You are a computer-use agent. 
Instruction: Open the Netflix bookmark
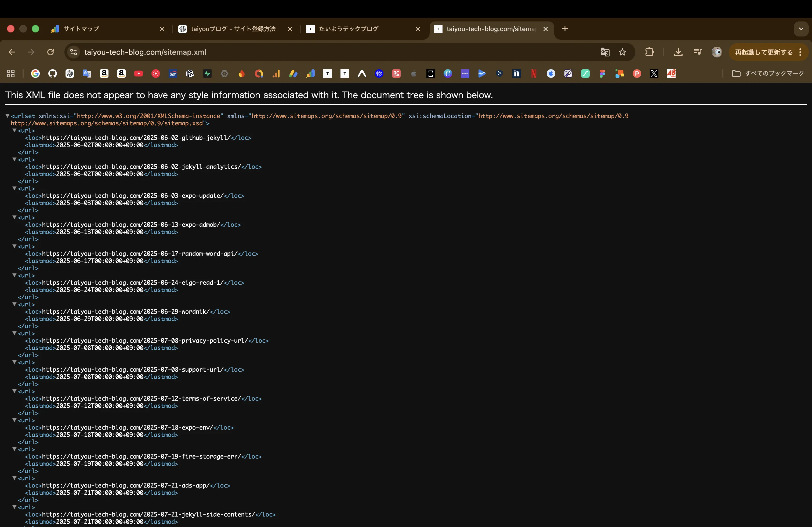tap(533, 74)
